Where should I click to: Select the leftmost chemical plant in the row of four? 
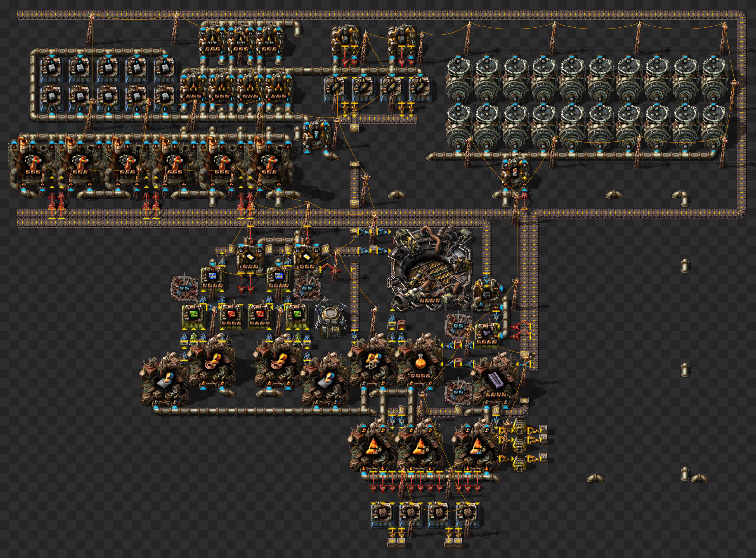193,87
